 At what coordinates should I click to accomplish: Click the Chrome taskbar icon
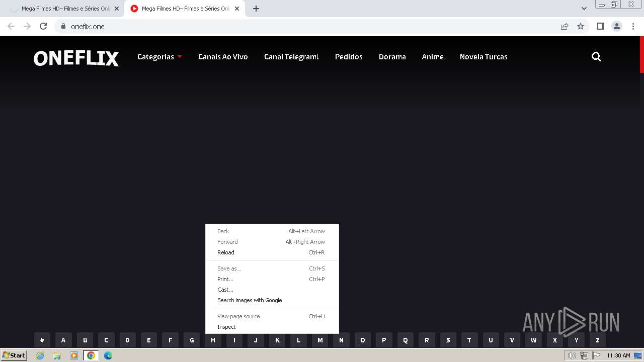[x=91, y=355]
